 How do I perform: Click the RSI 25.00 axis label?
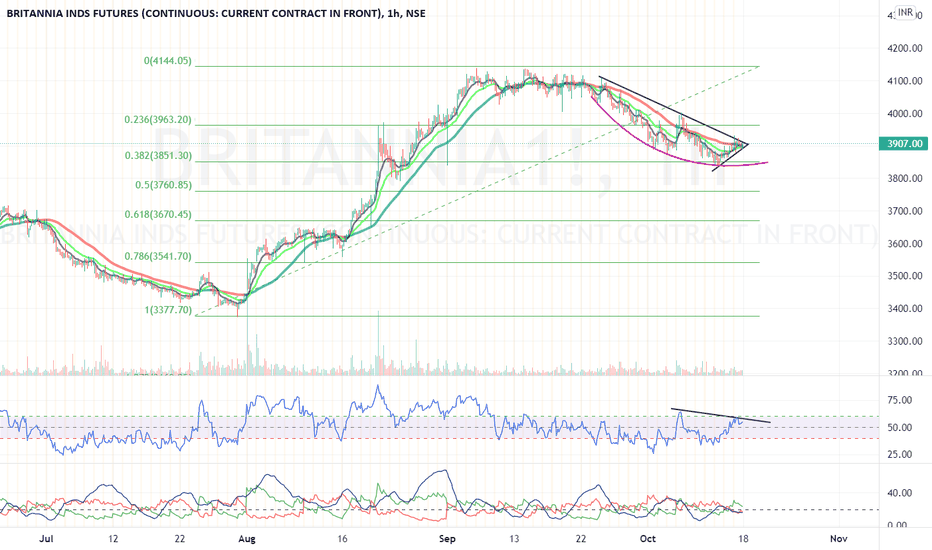coord(900,454)
